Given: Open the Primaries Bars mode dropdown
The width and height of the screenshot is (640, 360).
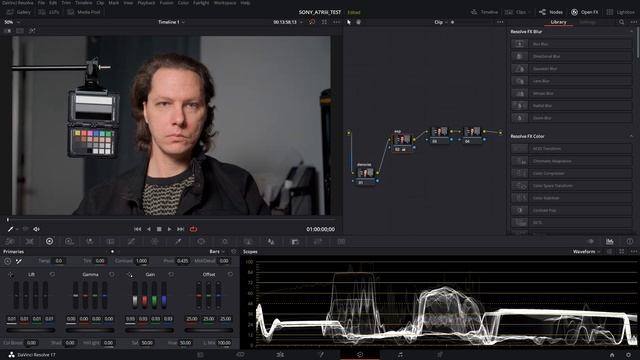Looking at the screenshot, I should tap(217, 252).
